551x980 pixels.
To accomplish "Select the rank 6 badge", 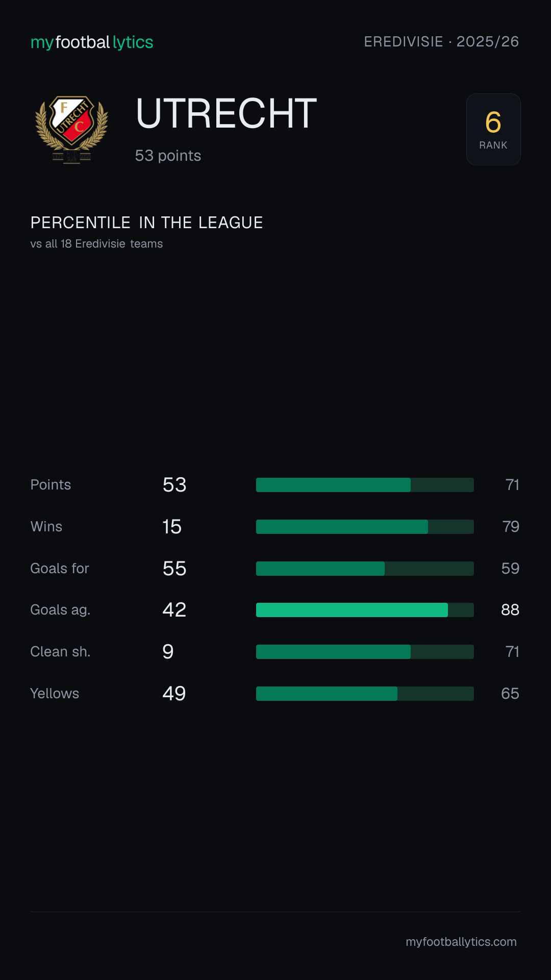I will click(x=493, y=129).
